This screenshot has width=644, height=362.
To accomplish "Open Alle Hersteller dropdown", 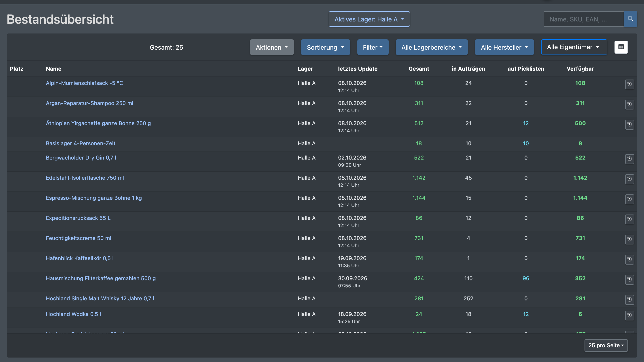I will pos(504,47).
